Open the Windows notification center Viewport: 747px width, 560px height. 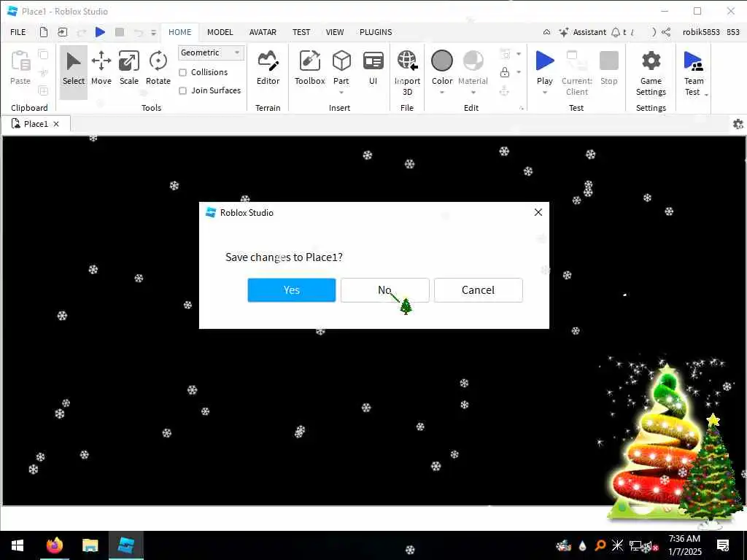pos(723,545)
